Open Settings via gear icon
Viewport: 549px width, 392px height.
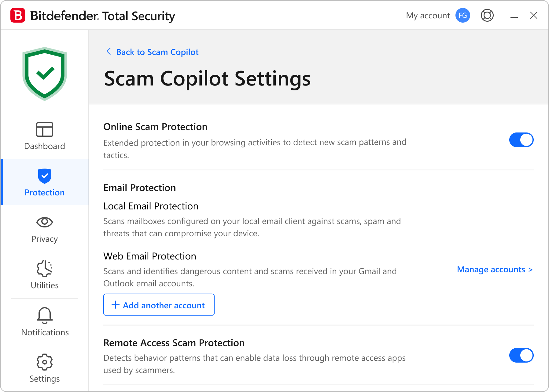click(45, 362)
